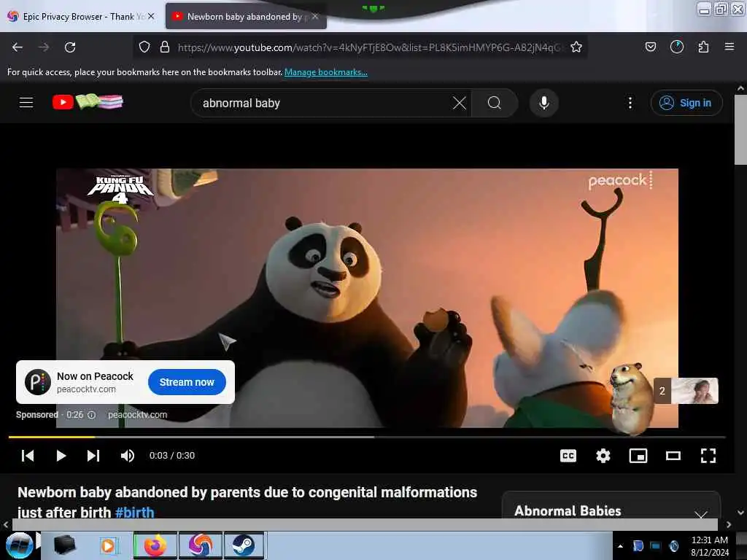
Task: Click the padlock site security icon
Action: 165,47
